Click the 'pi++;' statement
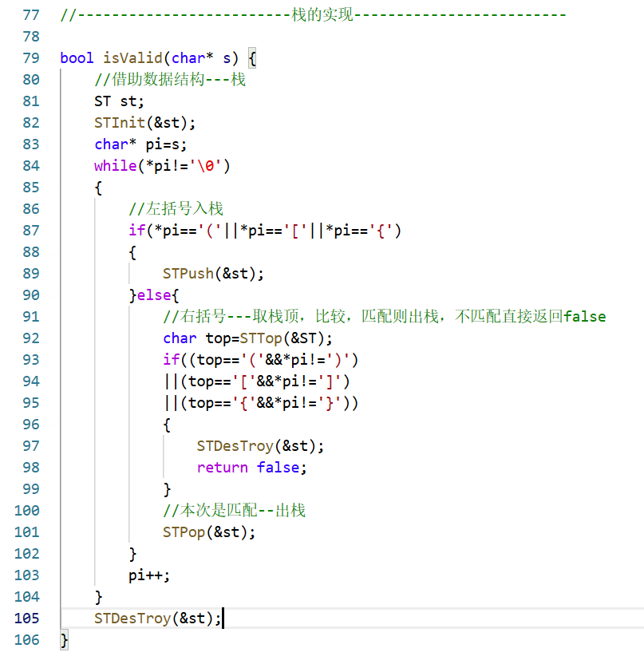644x660 pixels. pos(149,575)
